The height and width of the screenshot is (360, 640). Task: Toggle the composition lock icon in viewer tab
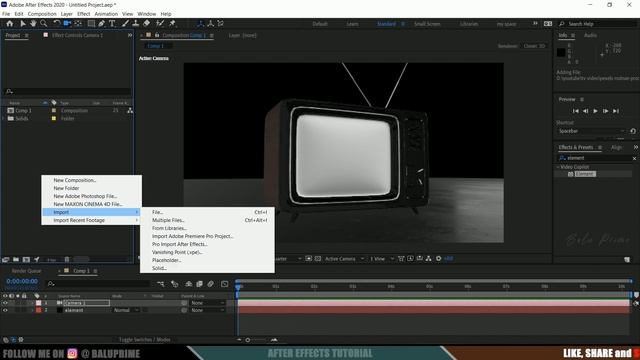click(157, 35)
